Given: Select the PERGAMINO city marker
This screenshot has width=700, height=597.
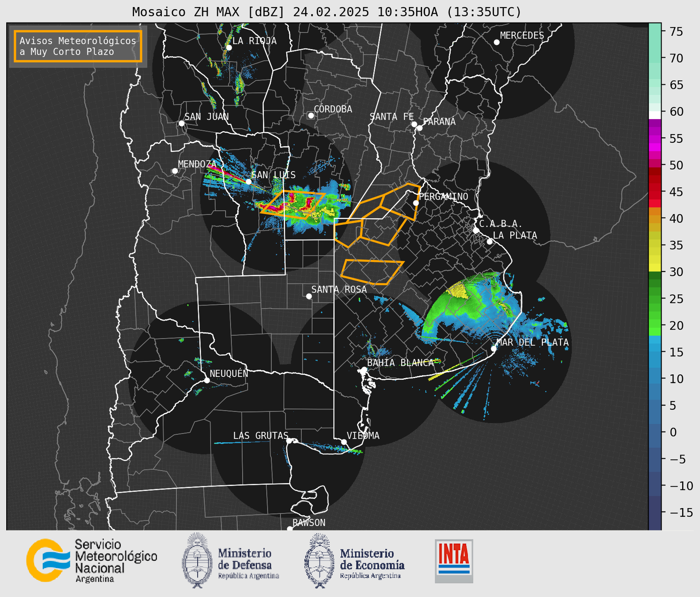Looking at the screenshot, I should click(416, 203).
